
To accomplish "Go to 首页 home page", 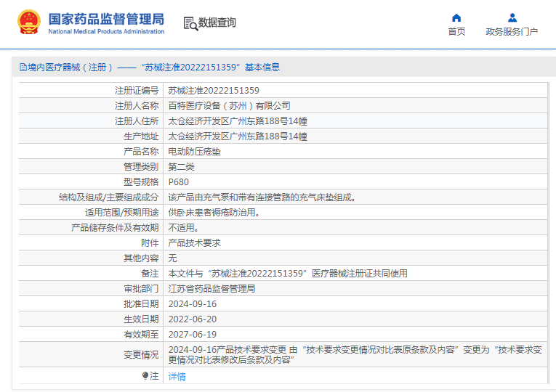I will tap(456, 32).
